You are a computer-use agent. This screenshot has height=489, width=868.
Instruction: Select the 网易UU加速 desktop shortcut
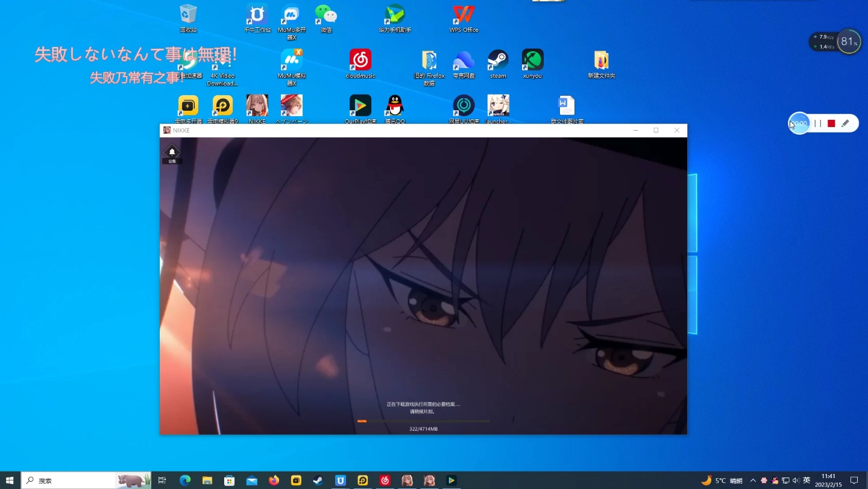(x=464, y=110)
